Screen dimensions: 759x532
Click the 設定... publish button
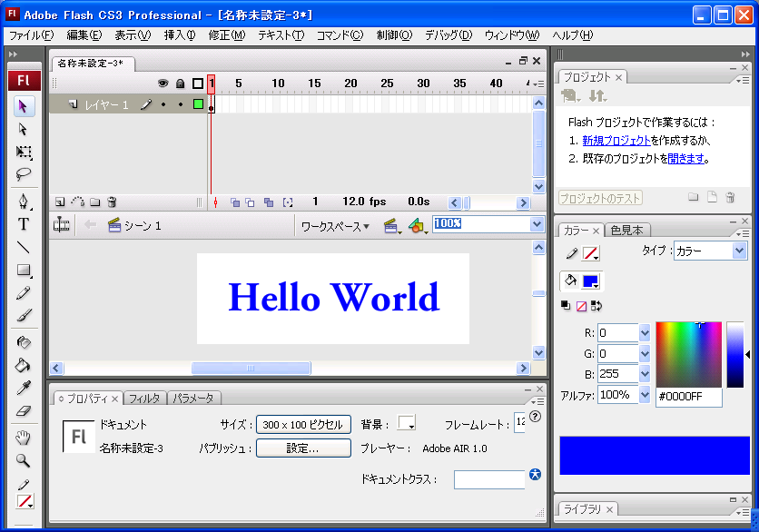tap(302, 448)
